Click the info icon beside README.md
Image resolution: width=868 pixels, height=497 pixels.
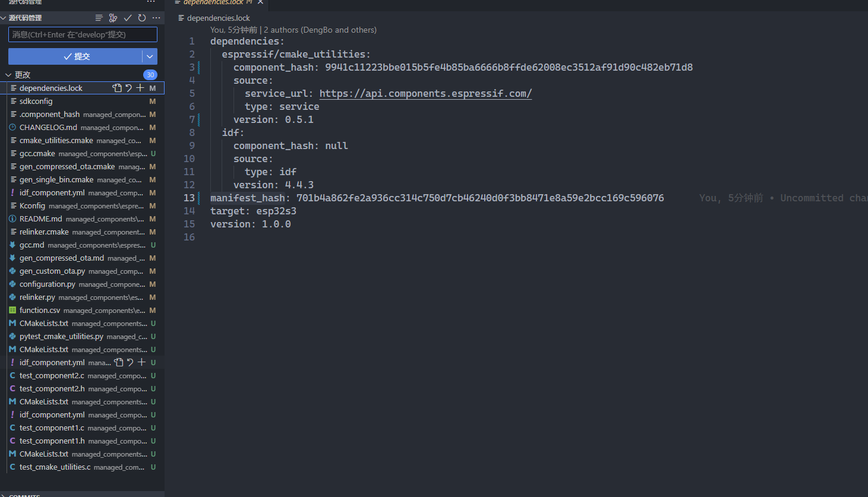12,219
